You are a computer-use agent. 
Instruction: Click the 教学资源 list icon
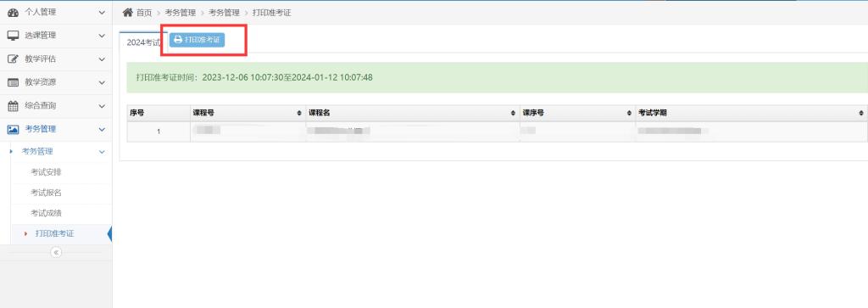(14, 82)
